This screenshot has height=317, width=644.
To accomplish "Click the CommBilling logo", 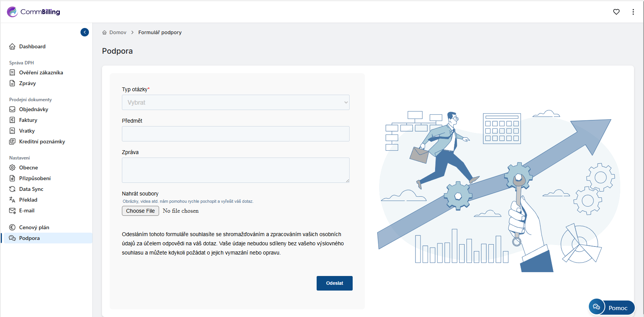I will [x=34, y=12].
